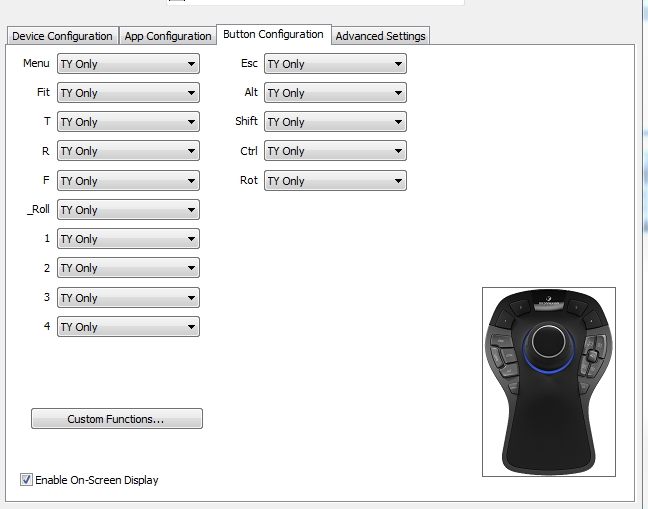This screenshot has width=648, height=509.
Task: Open the Menu button function dropdown
Action: tap(128, 64)
